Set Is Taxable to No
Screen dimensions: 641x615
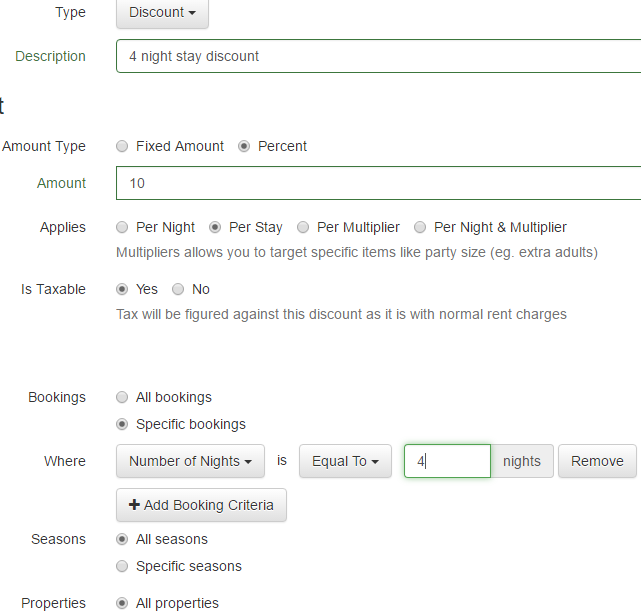coord(178,289)
